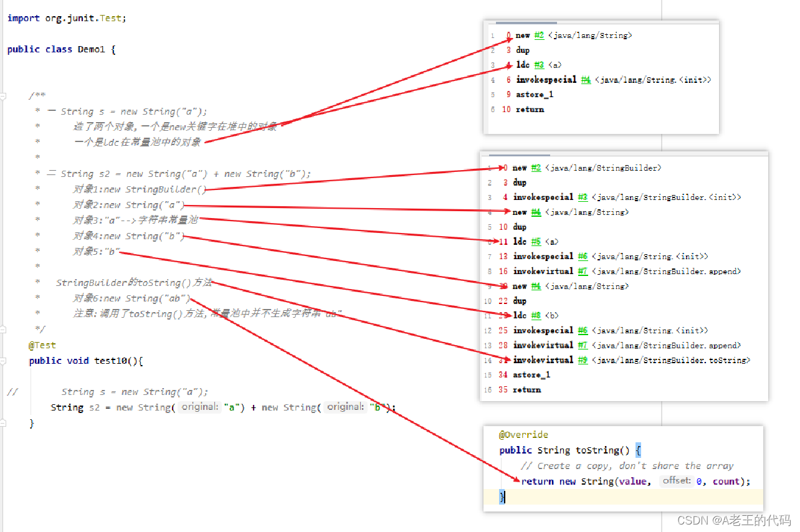The image size is (800, 532).
Task: Click 'dup' at offset 10 in second panel
Action: point(520,227)
